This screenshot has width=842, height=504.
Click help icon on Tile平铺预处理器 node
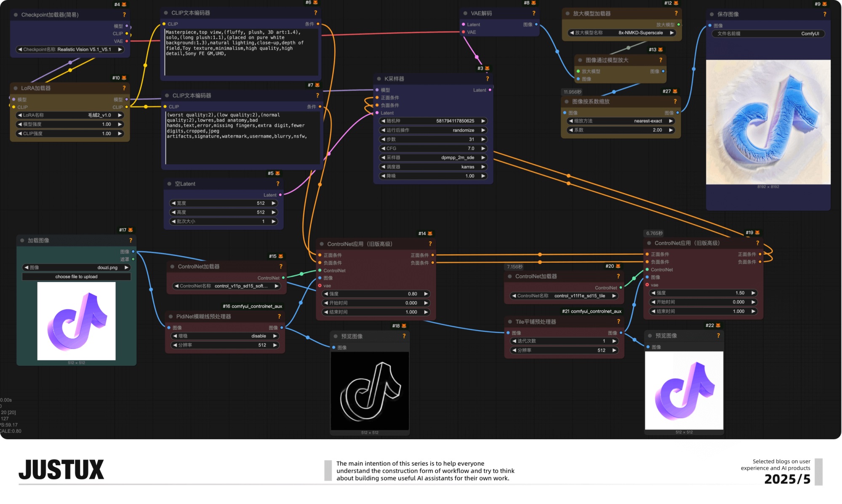618,322
